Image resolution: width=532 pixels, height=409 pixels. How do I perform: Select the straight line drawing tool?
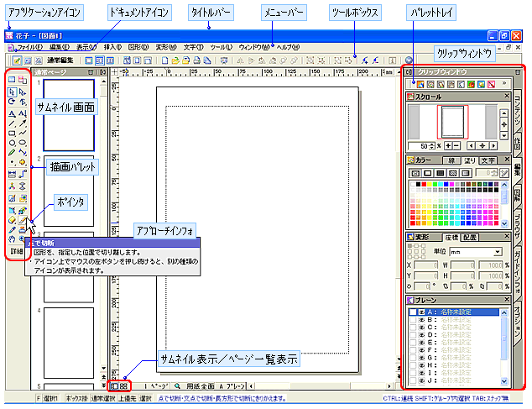(x=12, y=123)
